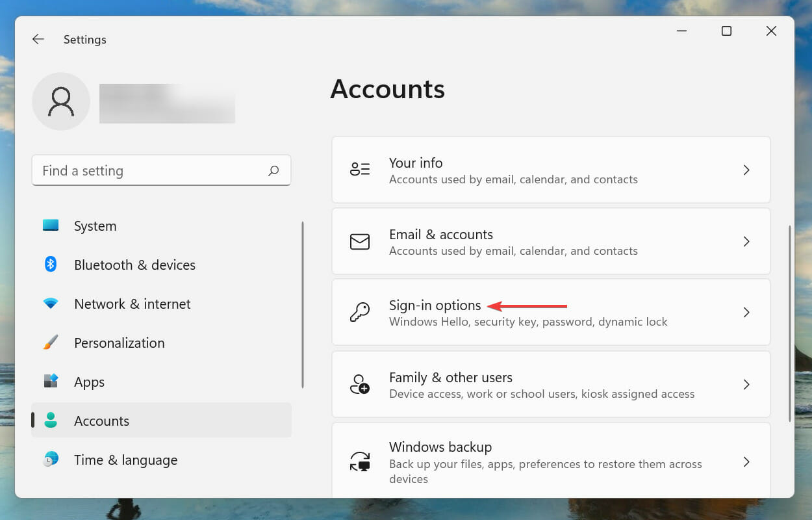
Task: Open the Family & other users chevron
Action: 746,384
